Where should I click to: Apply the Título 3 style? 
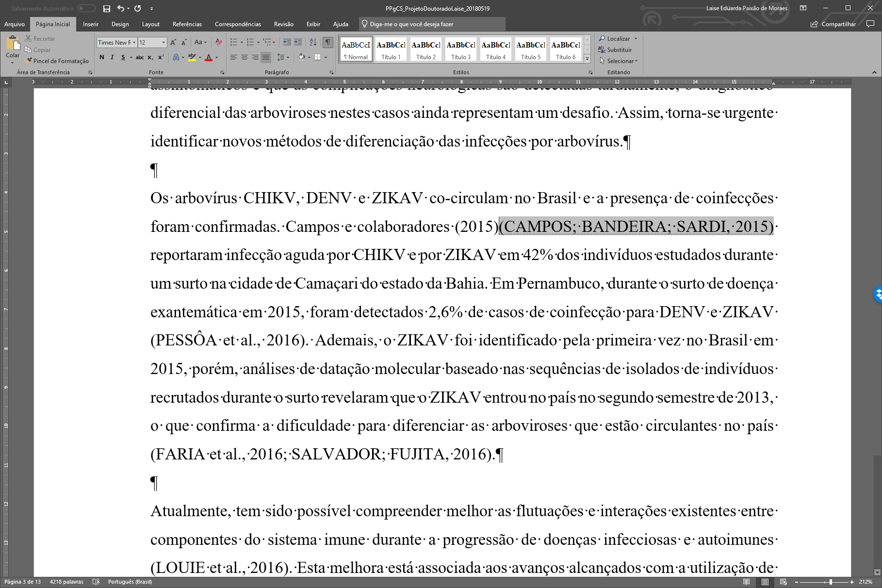461,49
